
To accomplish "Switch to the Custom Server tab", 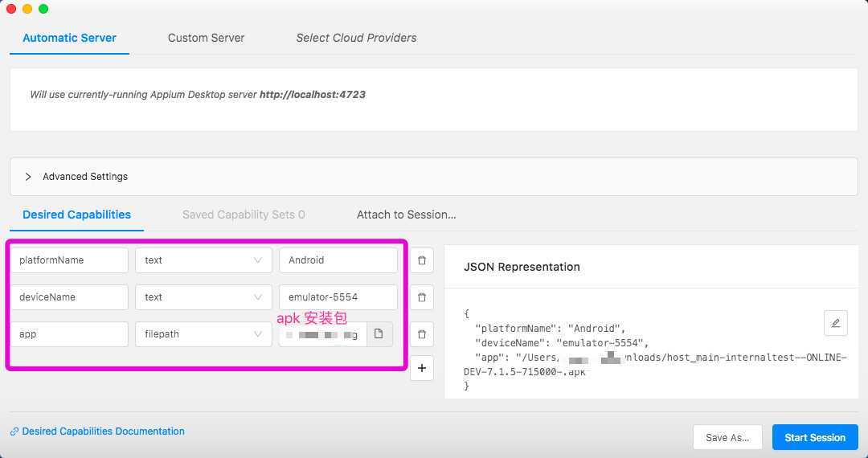I will (x=206, y=38).
